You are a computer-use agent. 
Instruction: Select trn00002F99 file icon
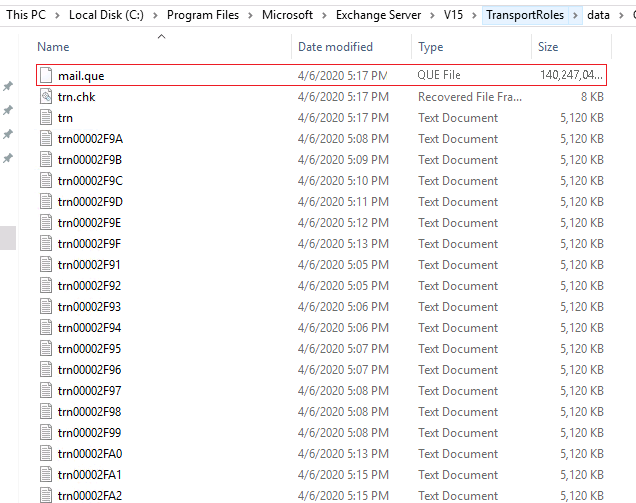pyautogui.click(x=46, y=432)
